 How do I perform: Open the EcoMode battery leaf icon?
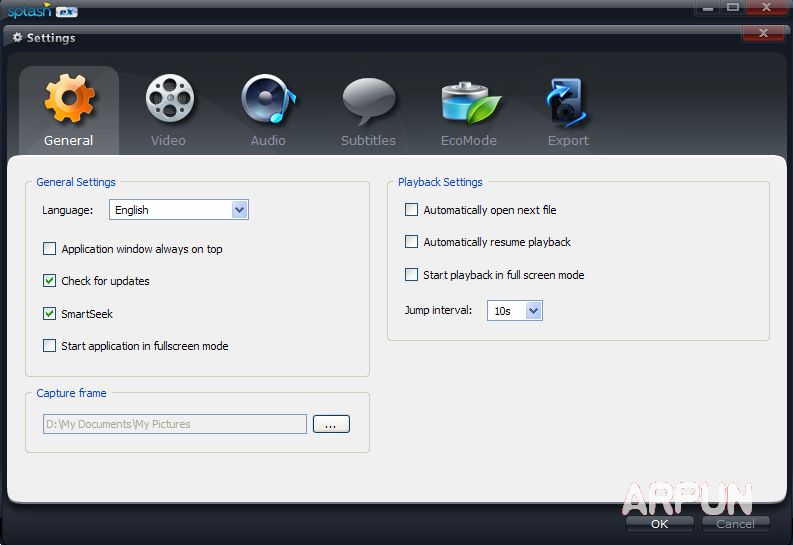tap(469, 100)
